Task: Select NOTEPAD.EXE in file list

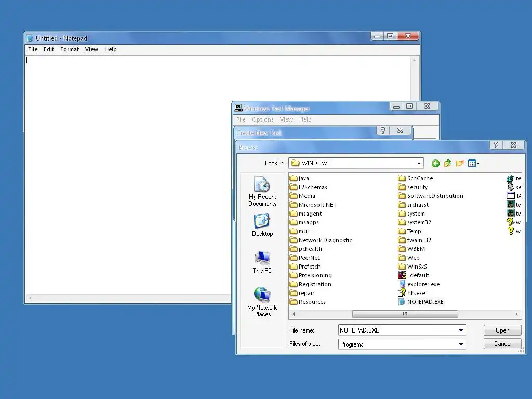Action: click(421, 302)
